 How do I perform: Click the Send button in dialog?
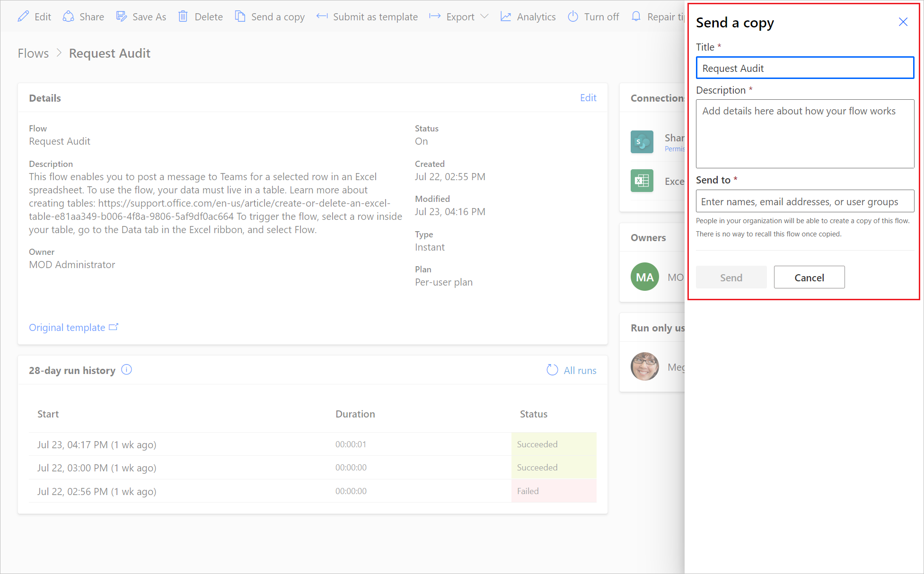(x=730, y=277)
